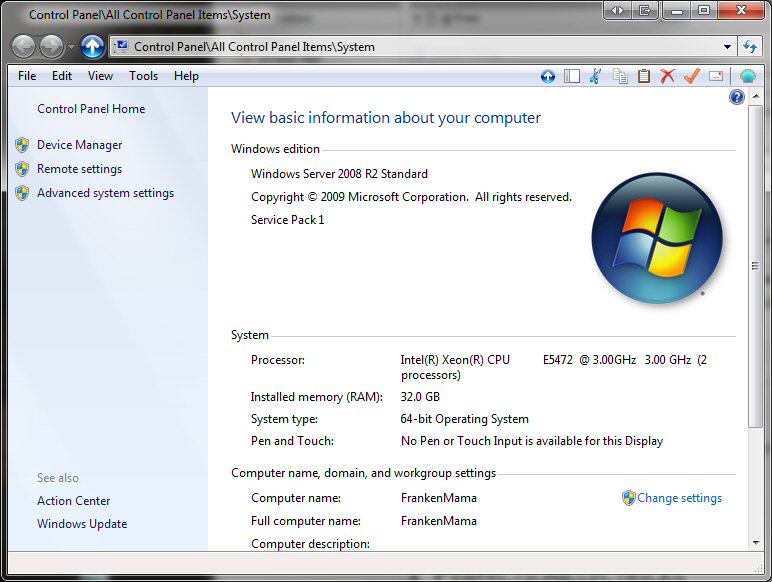Click Change settings link
The height and width of the screenshot is (582, 772).
[x=679, y=498]
